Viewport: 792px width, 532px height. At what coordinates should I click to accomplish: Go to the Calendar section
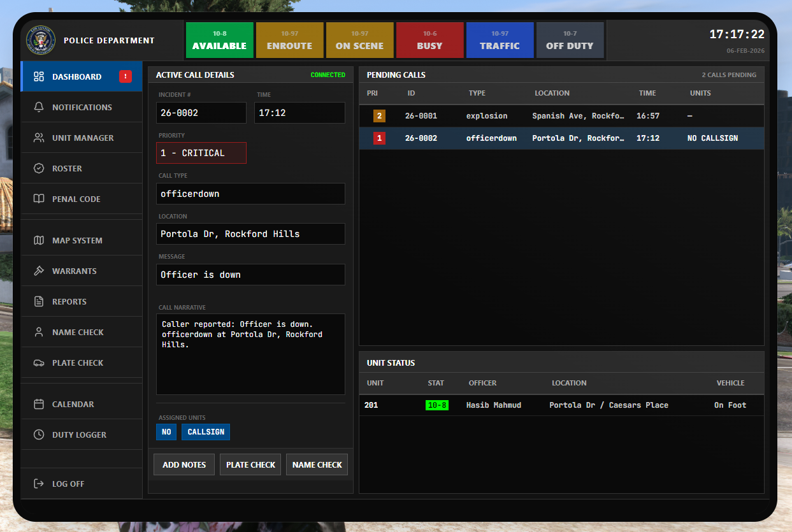tap(73, 404)
